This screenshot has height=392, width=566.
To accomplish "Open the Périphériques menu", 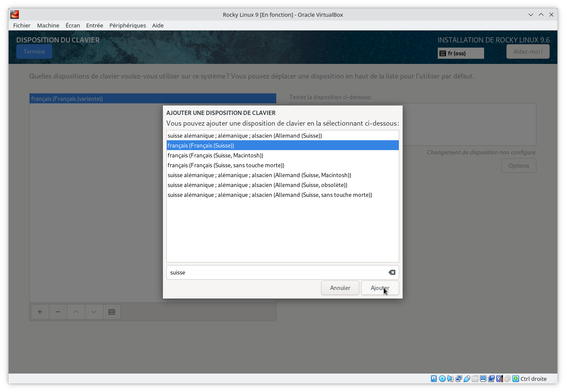I will pos(127,25).
